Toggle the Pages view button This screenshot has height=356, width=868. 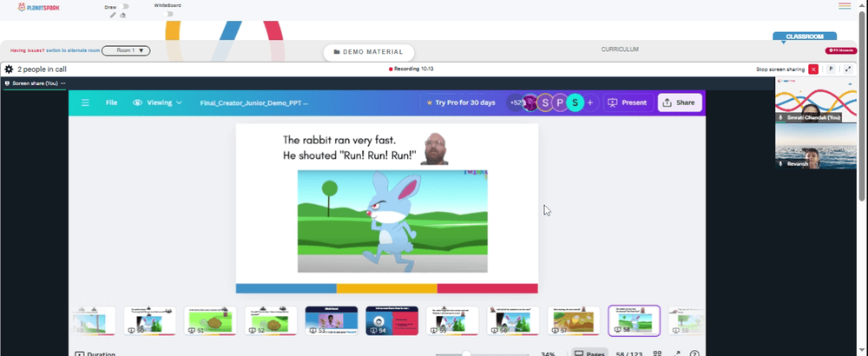pyautogui.click(x=589, y=353)
